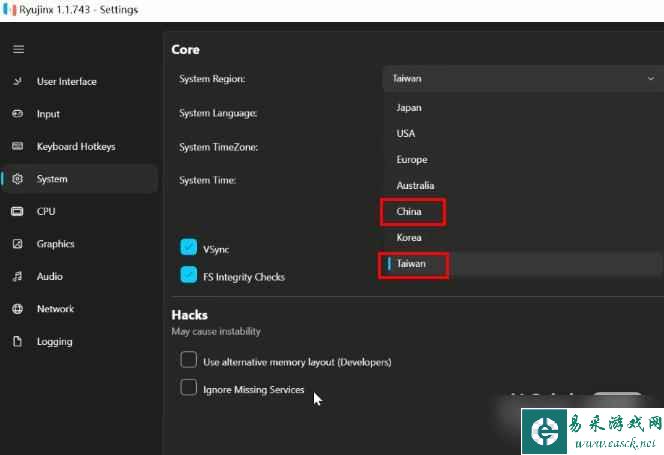Click the Logging document icon
Viewport: 664px width, 455px height.
pyautogui.click(x=18, y=342)
